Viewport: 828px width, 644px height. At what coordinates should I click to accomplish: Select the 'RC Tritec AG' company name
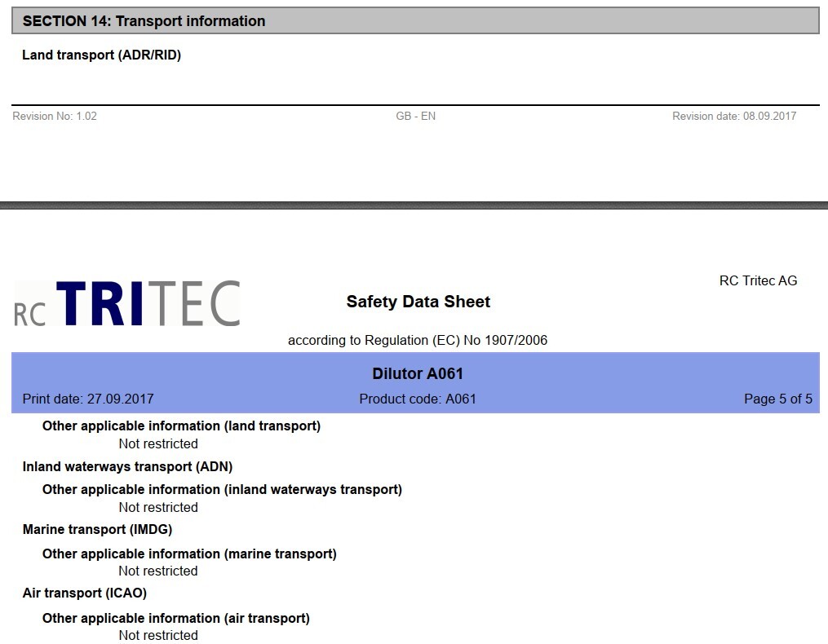tap(759, 280)
